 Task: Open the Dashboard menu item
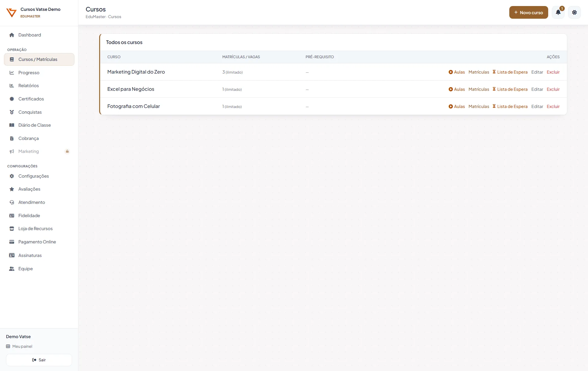[x=39, y=35]
